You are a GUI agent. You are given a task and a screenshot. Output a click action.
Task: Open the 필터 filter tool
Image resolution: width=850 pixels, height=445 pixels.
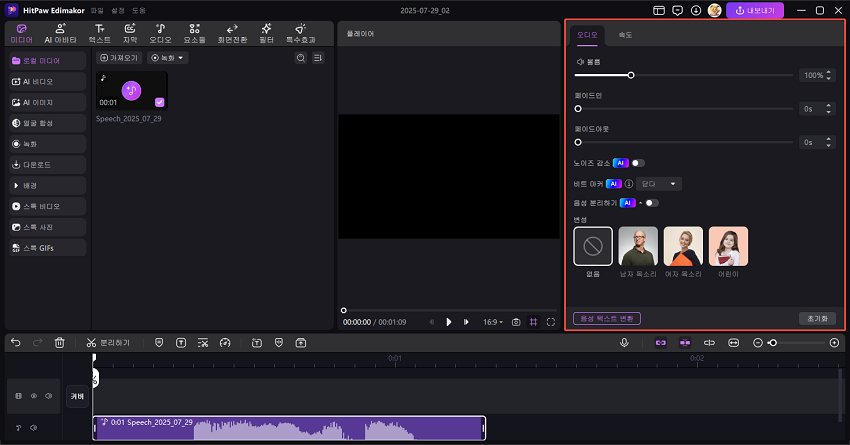click(266, 34)
